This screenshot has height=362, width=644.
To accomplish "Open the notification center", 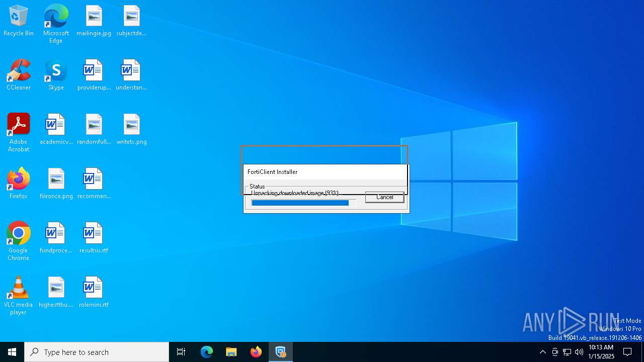I will coord(627,352).
